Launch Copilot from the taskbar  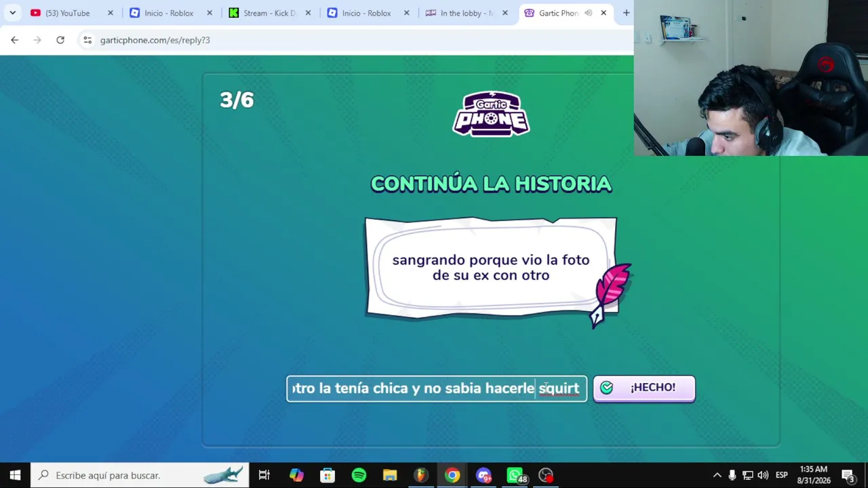click(296, 475)
